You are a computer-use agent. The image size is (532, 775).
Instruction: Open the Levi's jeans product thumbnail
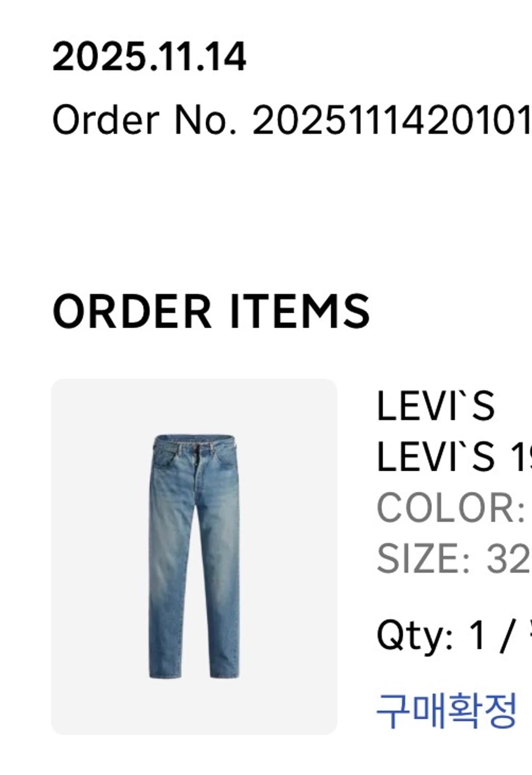click(x=194, y=556)
